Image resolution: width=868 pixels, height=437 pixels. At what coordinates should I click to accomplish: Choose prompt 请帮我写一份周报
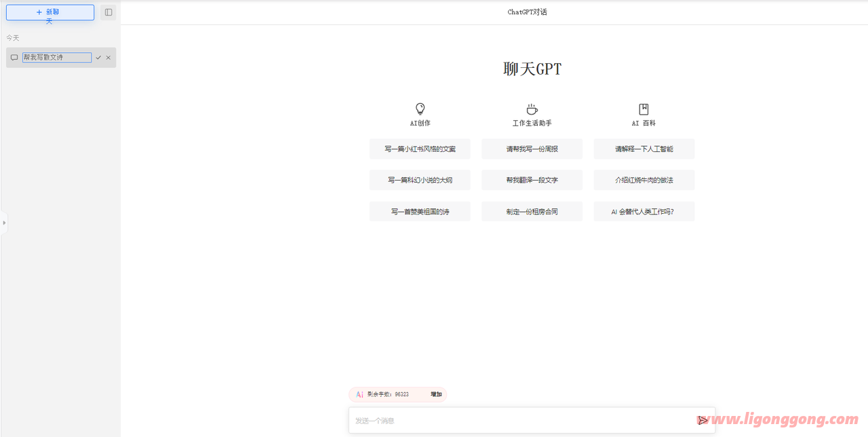tap(532, 149)
